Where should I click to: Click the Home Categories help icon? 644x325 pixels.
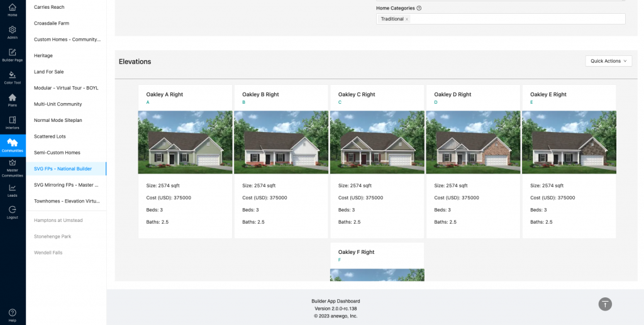click(419, 8)
